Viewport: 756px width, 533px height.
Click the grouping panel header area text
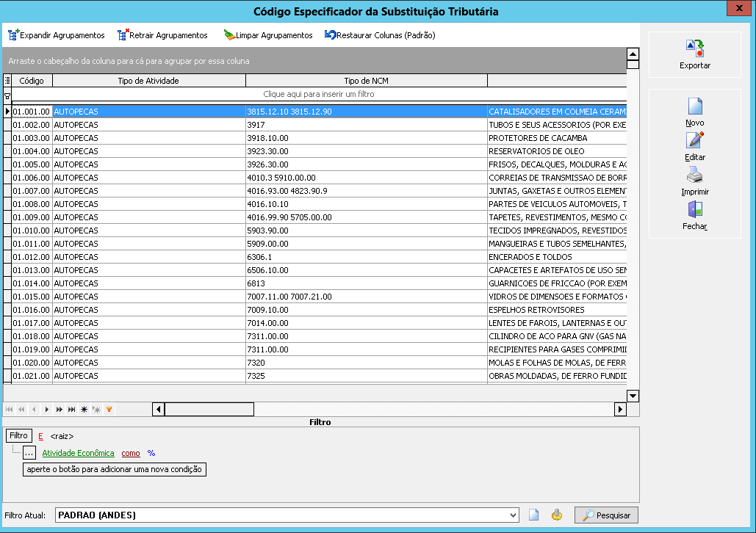(129, 61)
